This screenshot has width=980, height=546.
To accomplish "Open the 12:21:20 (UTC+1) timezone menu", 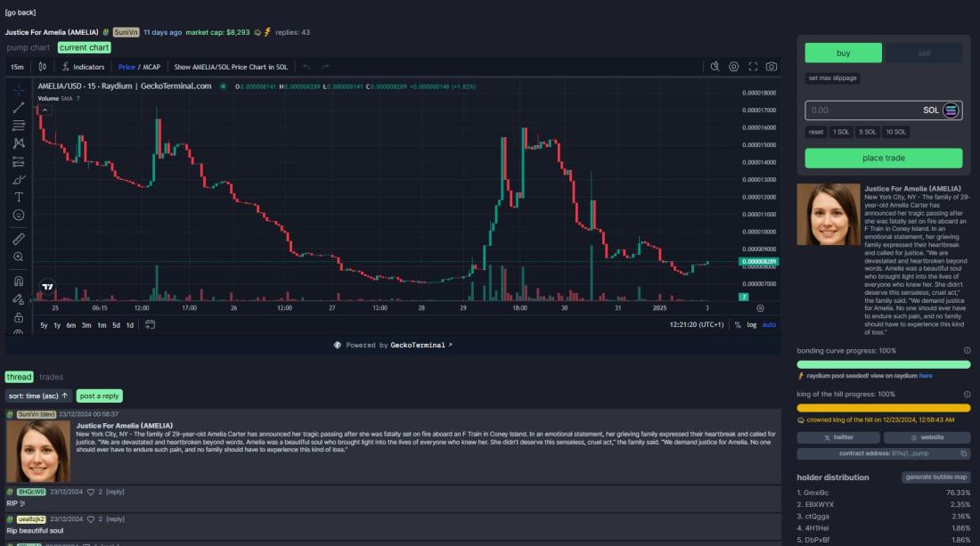I will point(697,325).
